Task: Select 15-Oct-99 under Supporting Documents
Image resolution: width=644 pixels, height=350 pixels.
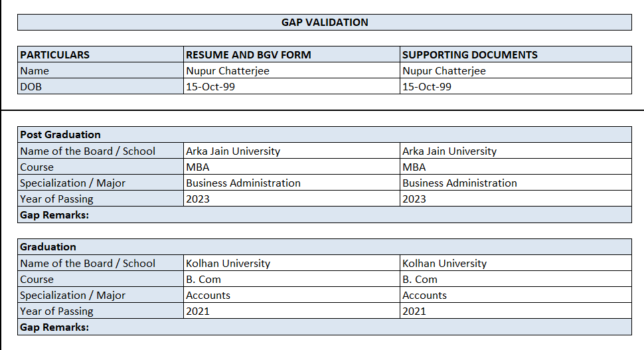Action: (427, 87)
